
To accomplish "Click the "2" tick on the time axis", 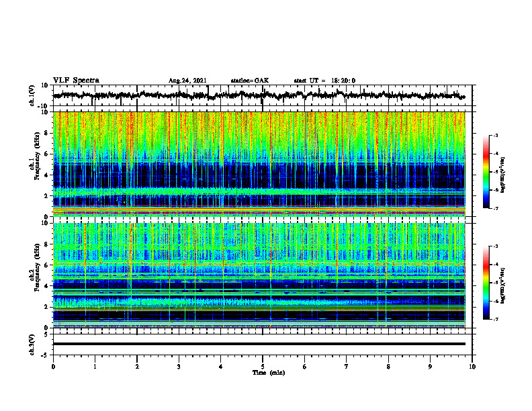I will pyautogui.click(x=137, y=367).
